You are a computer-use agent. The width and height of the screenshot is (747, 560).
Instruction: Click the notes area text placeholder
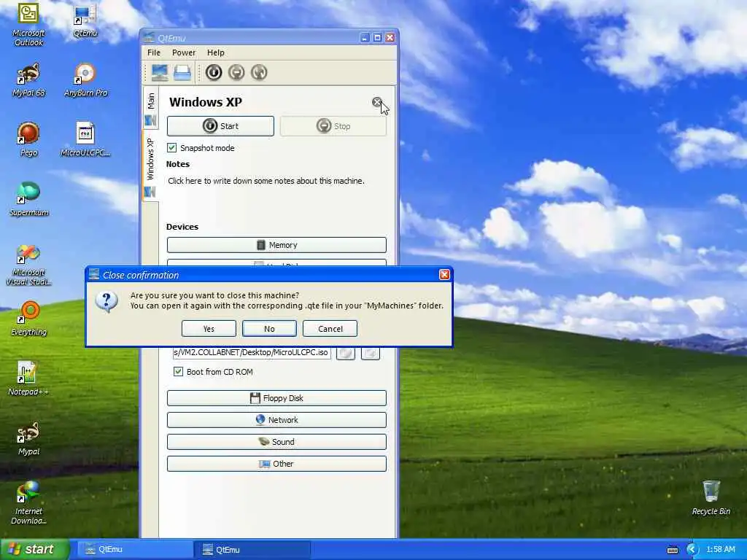266,181
